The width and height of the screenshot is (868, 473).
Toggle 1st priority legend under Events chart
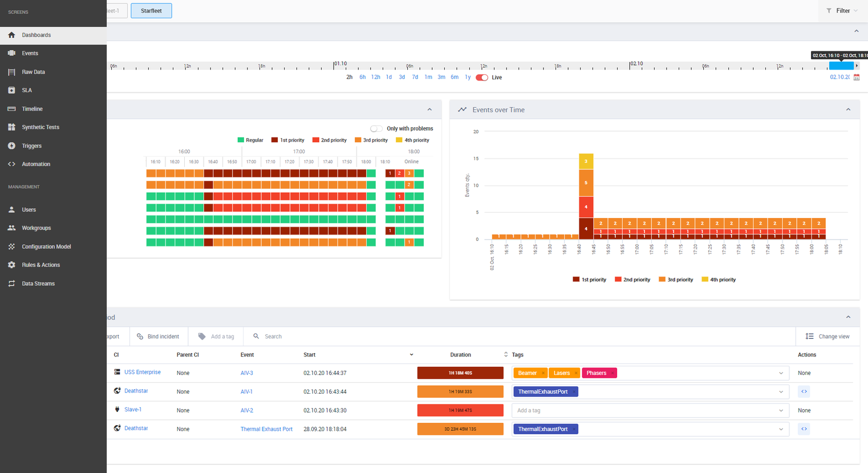click(589, 280)
